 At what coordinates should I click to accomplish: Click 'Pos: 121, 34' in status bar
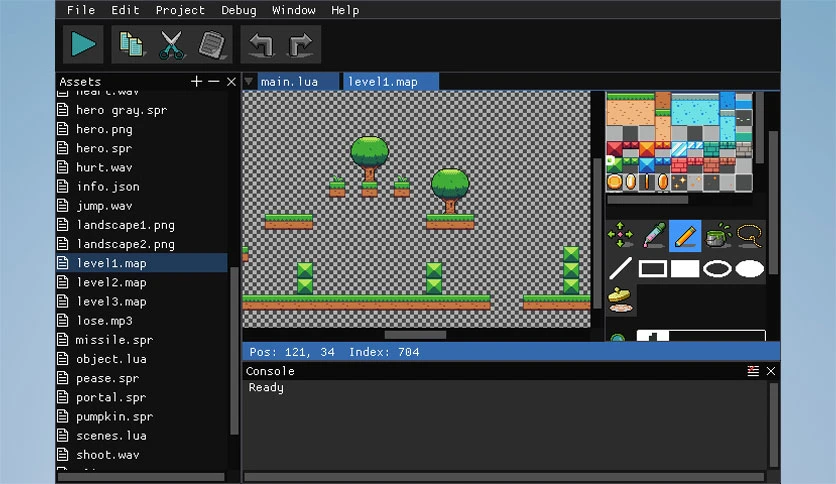[x=292, y=352]
